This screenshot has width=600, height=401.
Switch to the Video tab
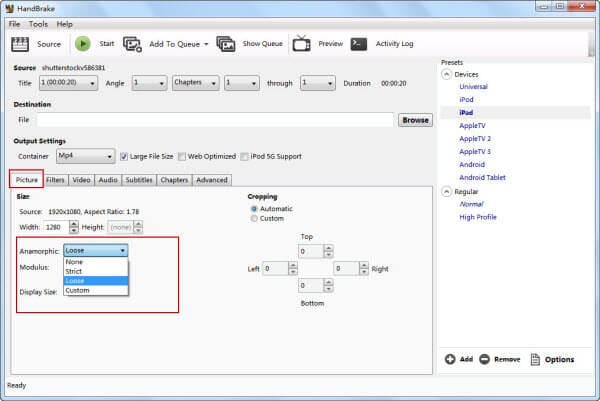point(81,180)
